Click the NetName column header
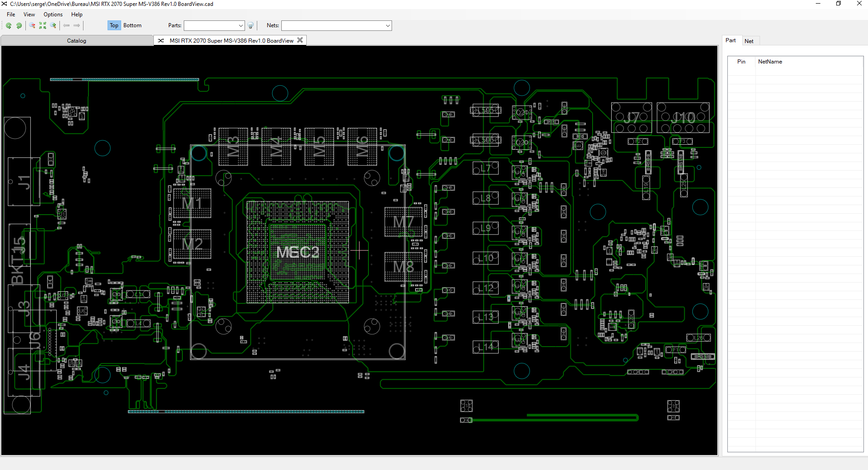Viewport: 868px width, 470px height. [770, 62]
